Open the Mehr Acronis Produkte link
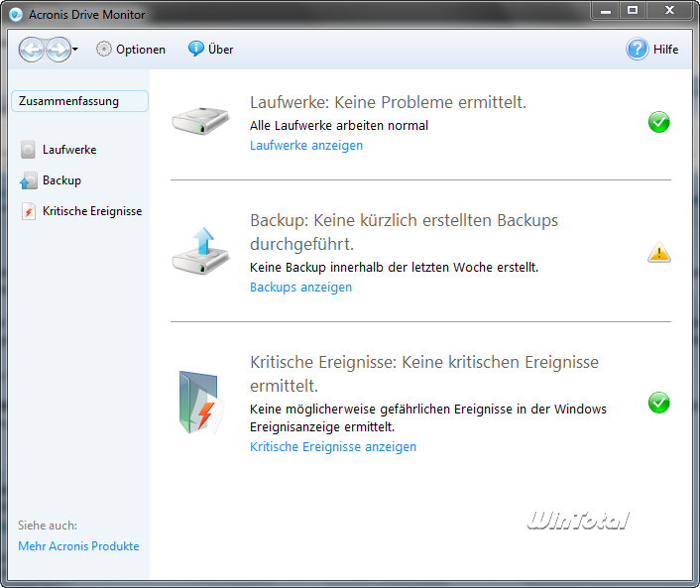This screenshot has width=700, height=588. [x=78, y=546]
